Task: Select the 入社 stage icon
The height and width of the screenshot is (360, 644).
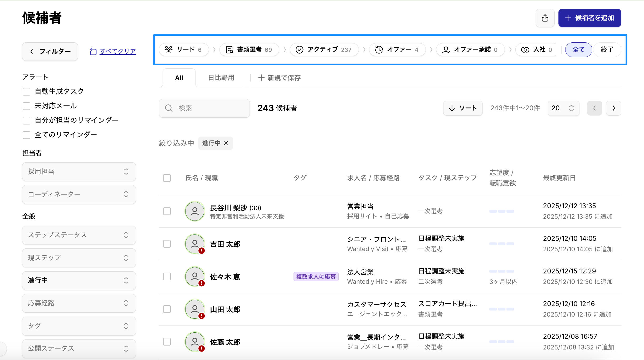Action: click(525, 49)
